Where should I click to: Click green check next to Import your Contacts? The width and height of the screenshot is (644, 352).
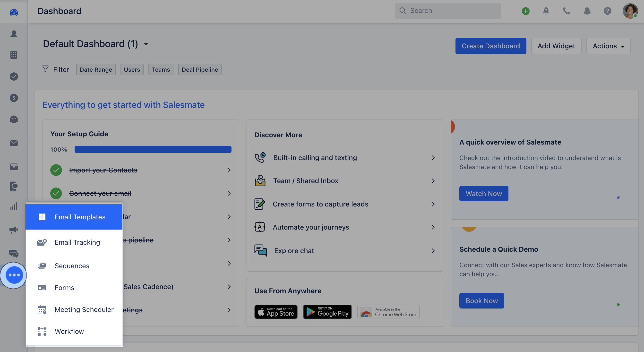click(x=56, y=170)
